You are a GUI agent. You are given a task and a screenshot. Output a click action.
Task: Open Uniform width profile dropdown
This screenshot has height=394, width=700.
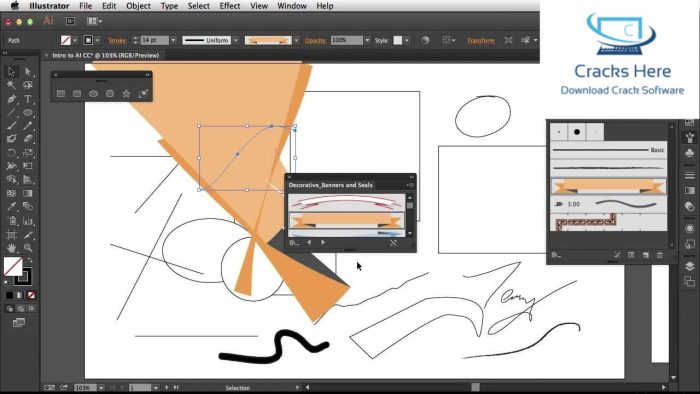click(x=236, y=40)
